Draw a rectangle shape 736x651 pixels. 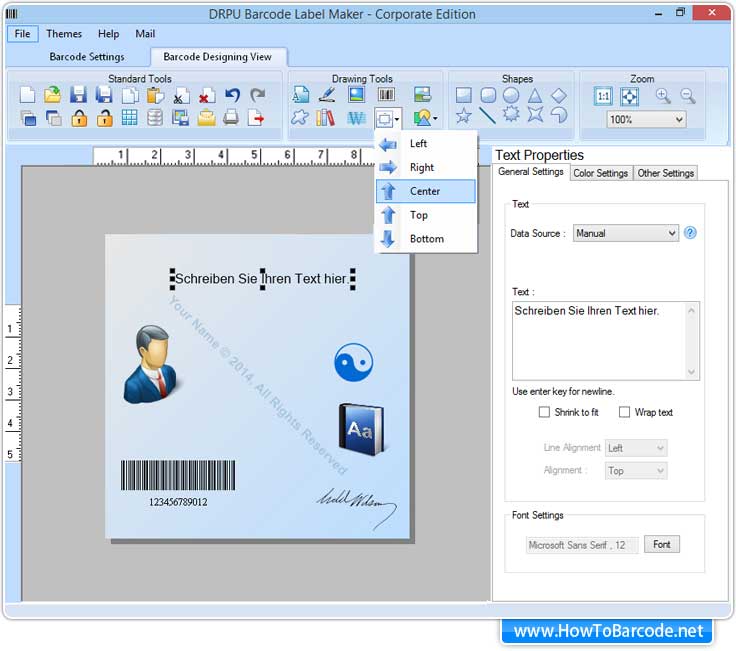[x=463, y=95]
